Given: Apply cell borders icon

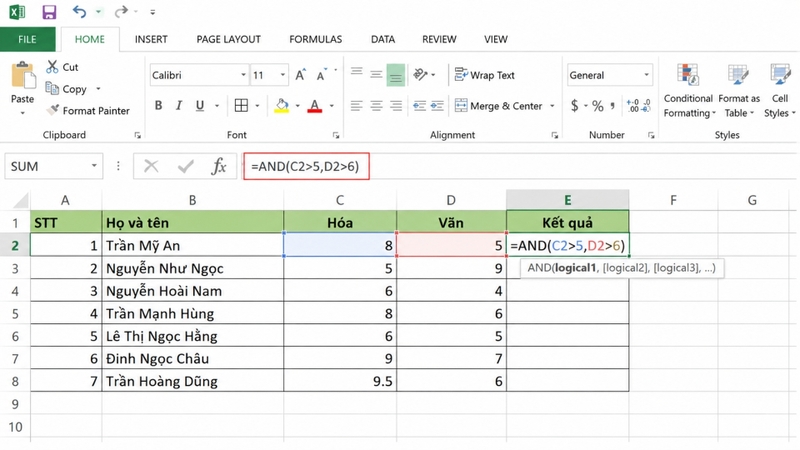Looking at the screenshot, I should pyautogui.click(x=241, y=106).
